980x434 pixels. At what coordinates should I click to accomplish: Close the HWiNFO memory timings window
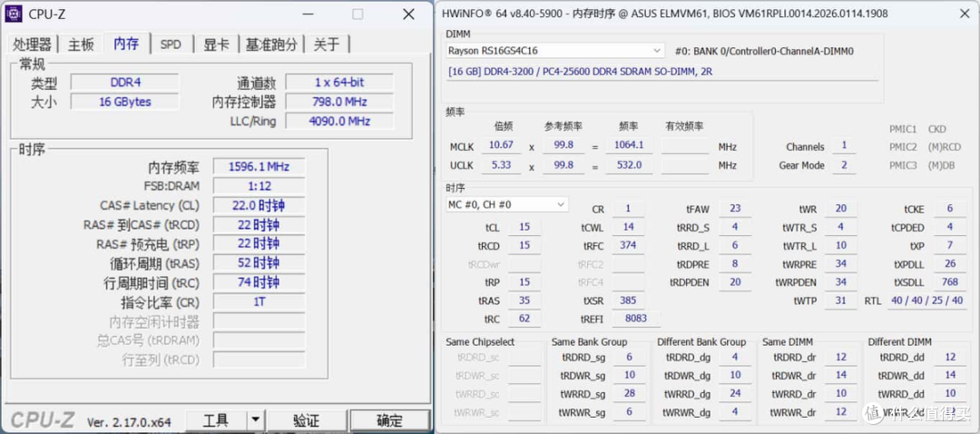965,14
